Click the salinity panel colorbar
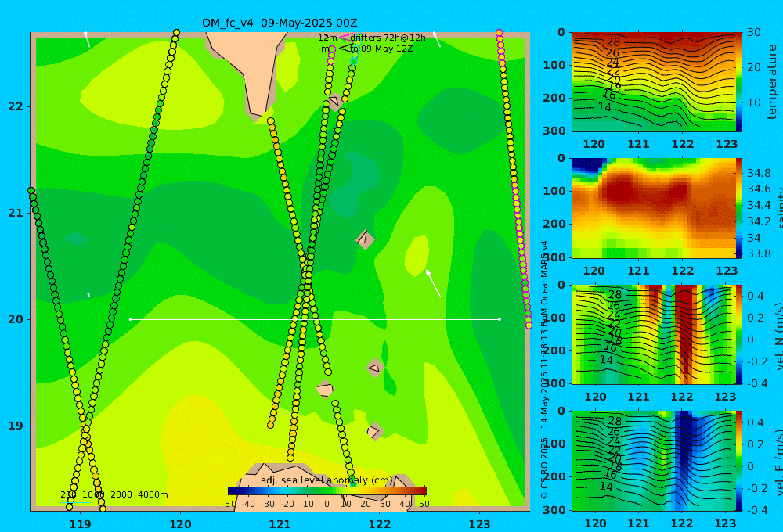 tap(739, 208)
